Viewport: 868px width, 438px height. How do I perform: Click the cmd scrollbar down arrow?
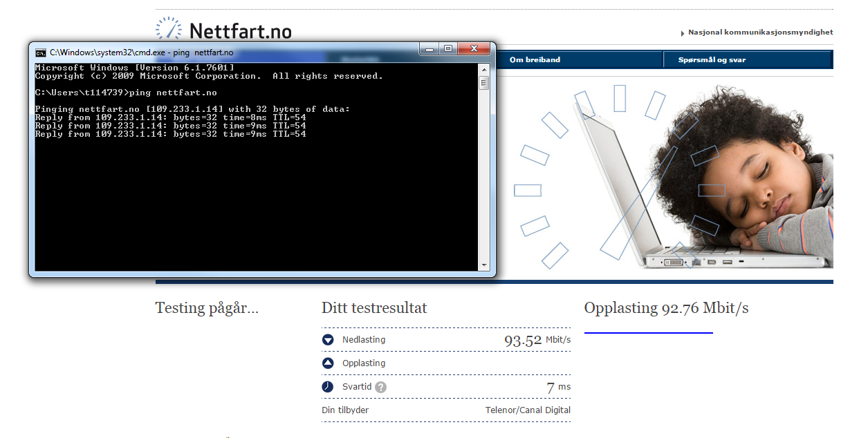pyautogui.click(x=484, y=265)
